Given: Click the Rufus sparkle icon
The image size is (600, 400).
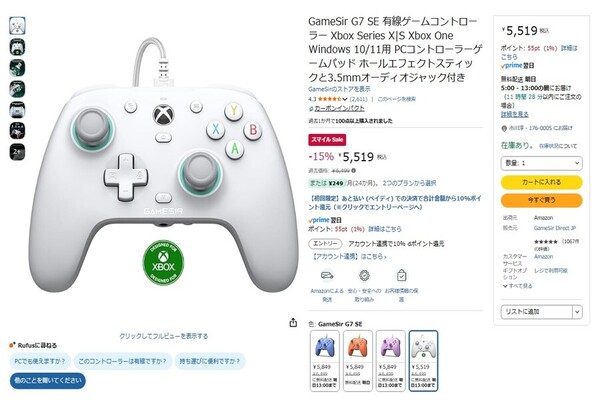Looking at the screenshot, I should (12, 345).
